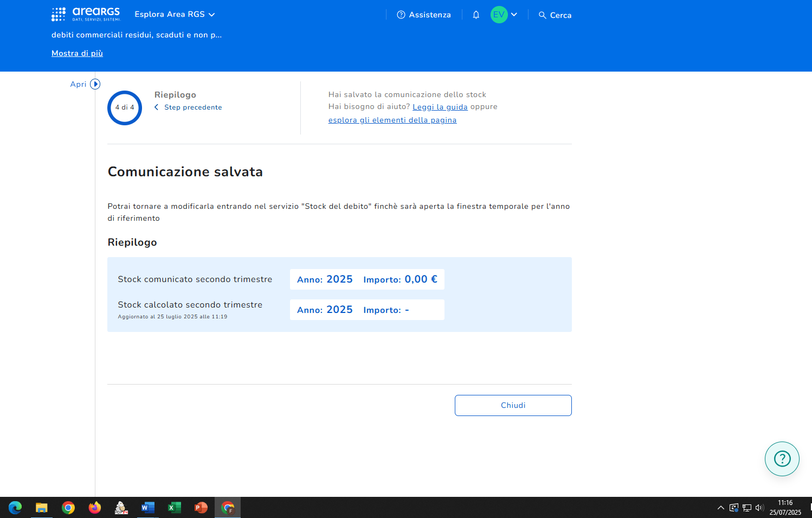Open File Explorer from taskbar
812x518 pixels.
(42, 508)
